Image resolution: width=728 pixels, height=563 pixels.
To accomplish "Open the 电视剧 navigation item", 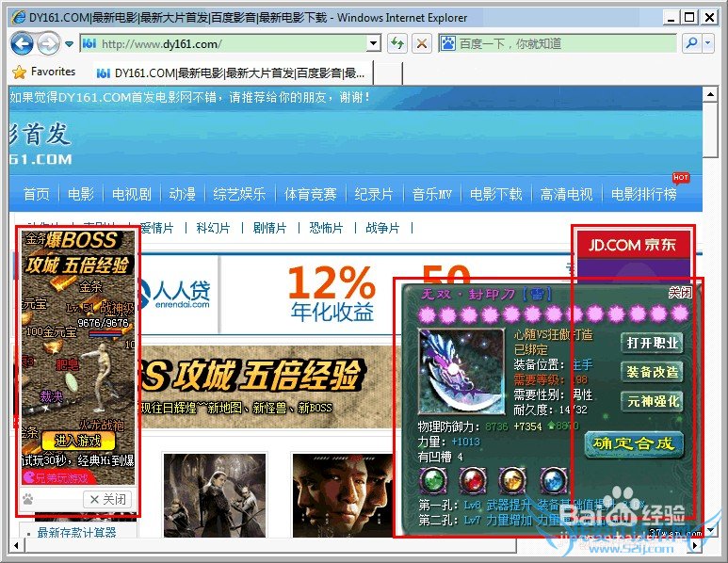I will [132, 194].
